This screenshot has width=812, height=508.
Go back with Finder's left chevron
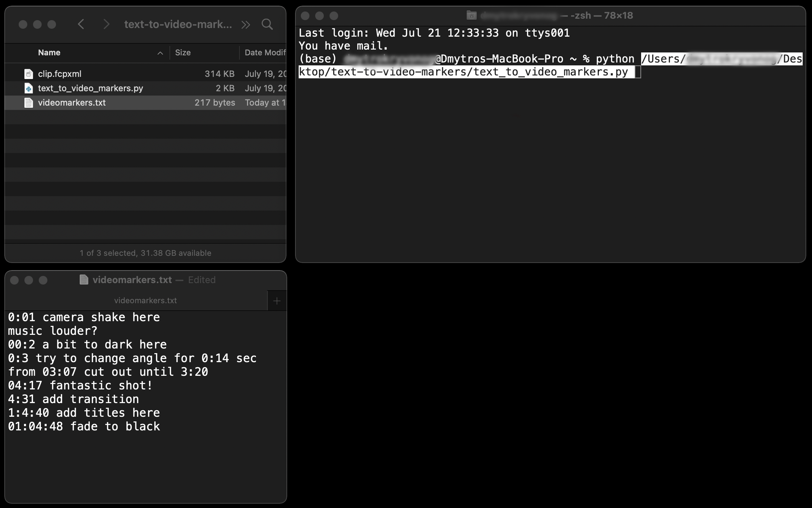pos(81,24)
